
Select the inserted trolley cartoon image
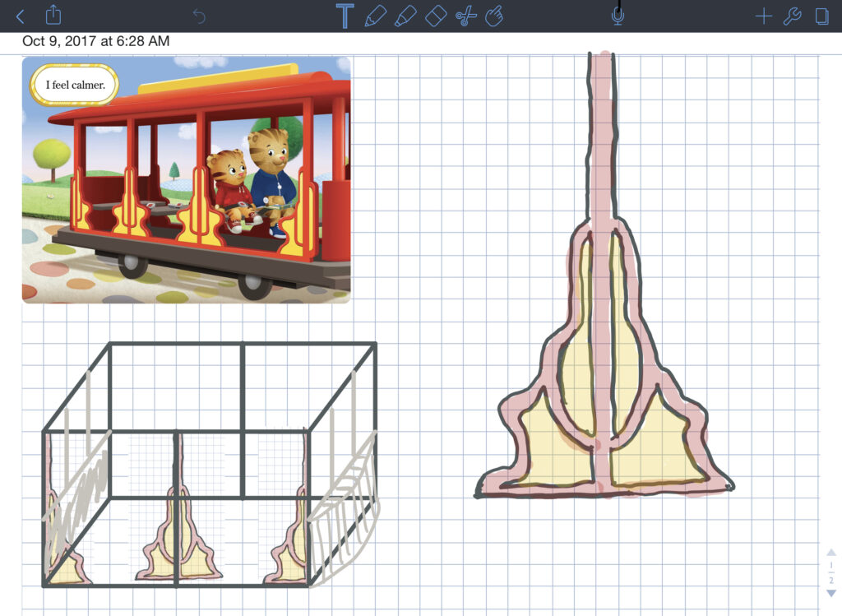187,180
